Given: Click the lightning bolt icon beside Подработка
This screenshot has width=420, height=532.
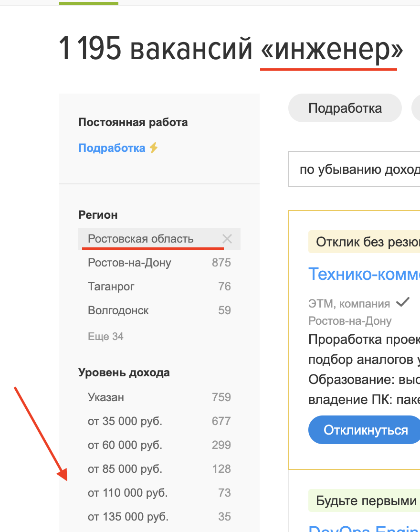Looking at the screenshot, I should coord(153,148).
